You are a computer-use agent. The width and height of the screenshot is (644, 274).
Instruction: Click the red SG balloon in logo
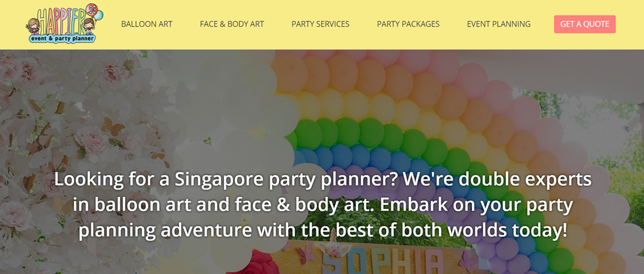pyautogui.click(x=91, y=9)
